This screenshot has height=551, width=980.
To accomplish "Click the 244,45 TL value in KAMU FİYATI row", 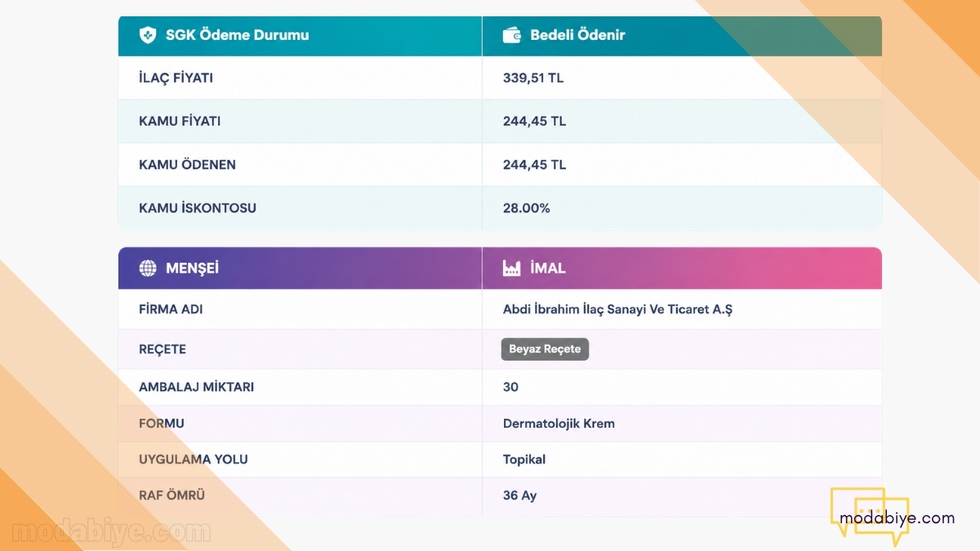I will click(x=534, y=122).
